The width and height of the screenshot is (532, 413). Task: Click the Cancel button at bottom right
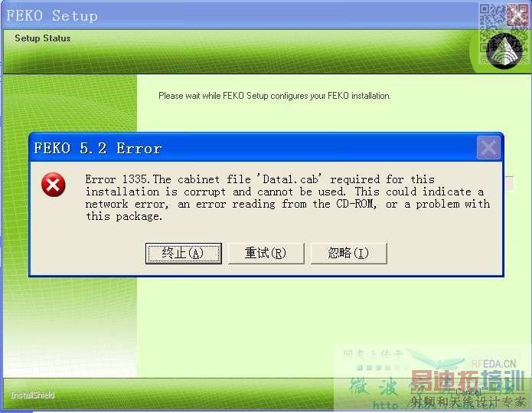(x=468, y=392)
